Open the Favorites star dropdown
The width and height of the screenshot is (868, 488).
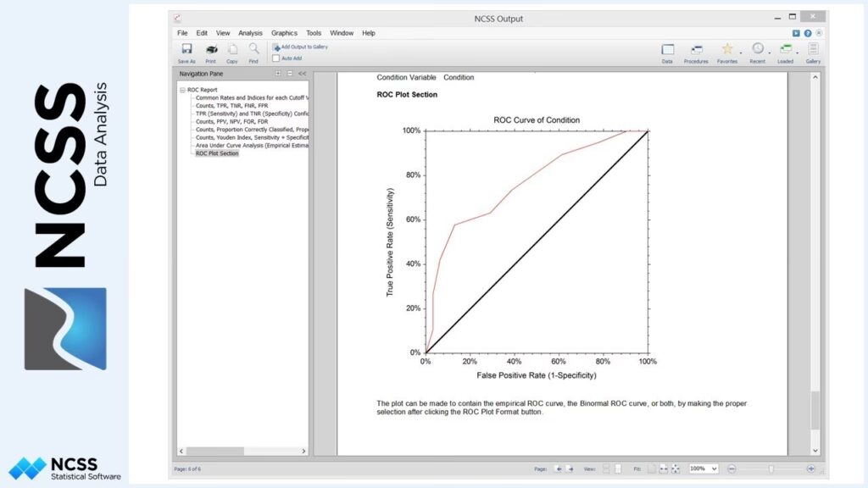[x=727, y=50]
